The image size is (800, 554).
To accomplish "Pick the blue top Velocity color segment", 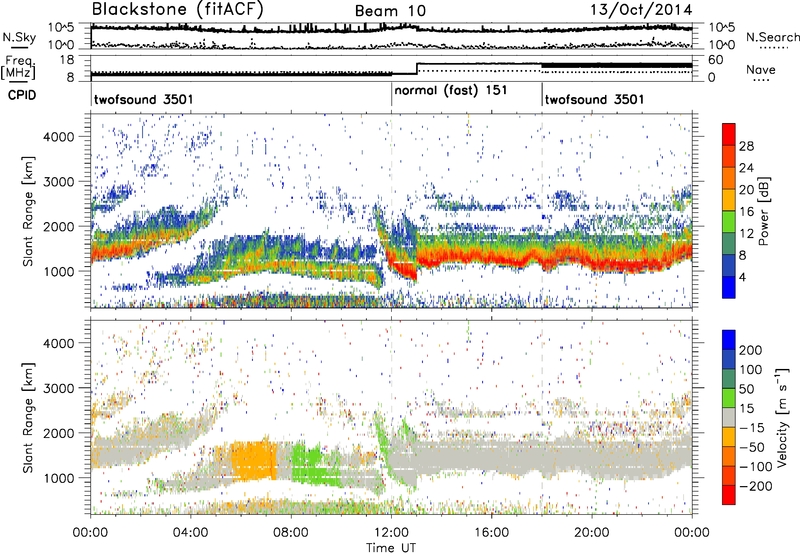I will [x=729, y=339].
